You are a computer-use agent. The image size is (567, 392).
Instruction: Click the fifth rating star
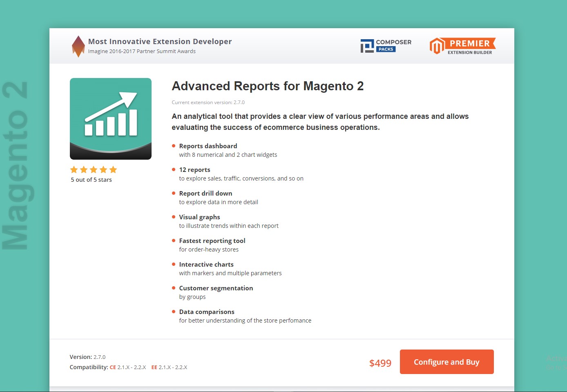point(113,169)
